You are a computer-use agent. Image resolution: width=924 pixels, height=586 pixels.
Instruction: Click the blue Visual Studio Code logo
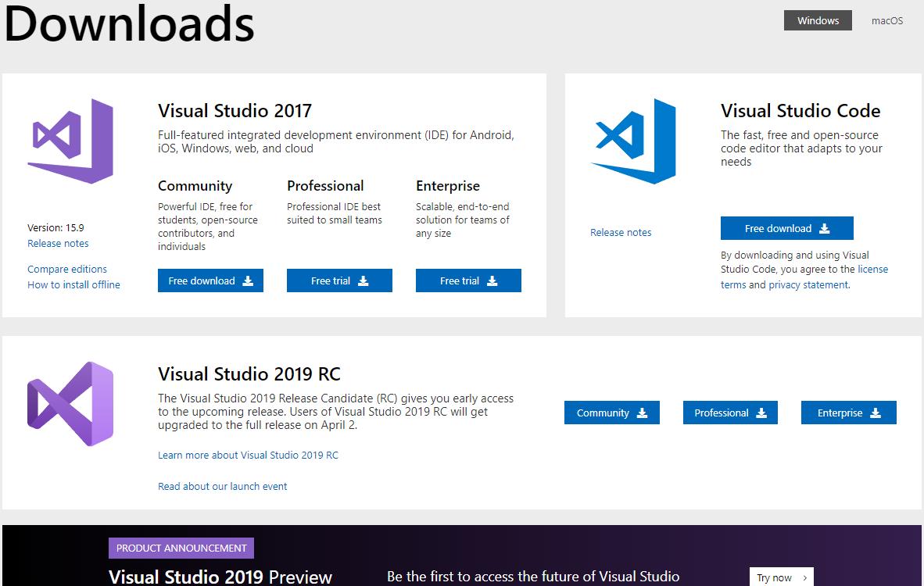(x=633, y=141)
